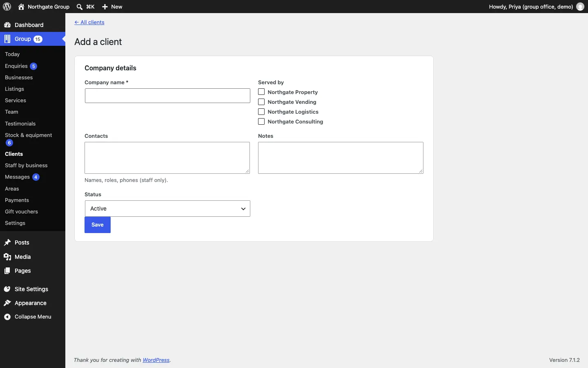Image resolution: width=588 pixels, height=368 pixels.
Task: Open the Today menu item
Action: 13,54
